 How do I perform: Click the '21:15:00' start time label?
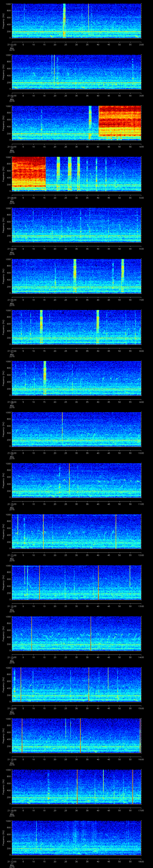[12, 759]
